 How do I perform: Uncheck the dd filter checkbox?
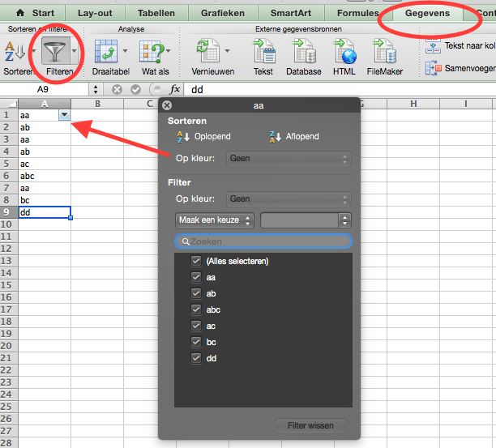196,358
